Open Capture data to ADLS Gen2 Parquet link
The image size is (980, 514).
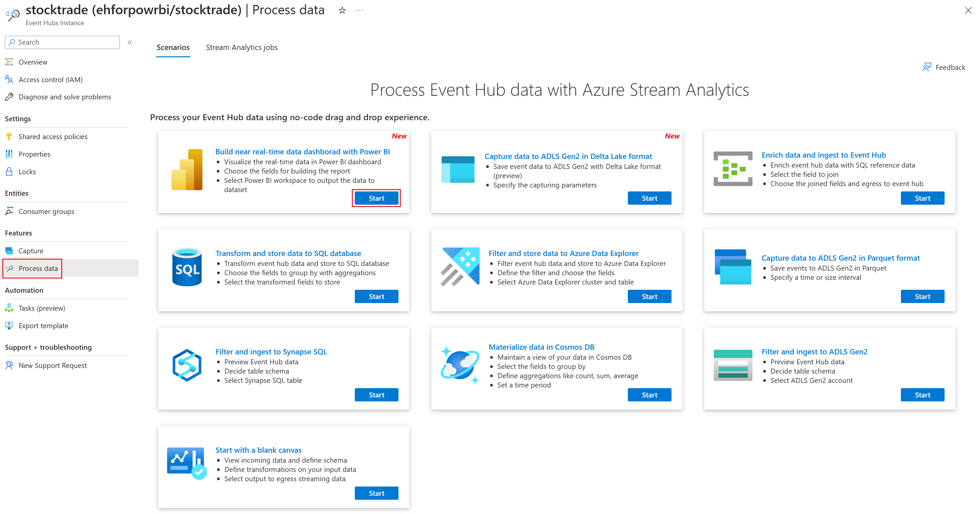(x=840, y=258)
